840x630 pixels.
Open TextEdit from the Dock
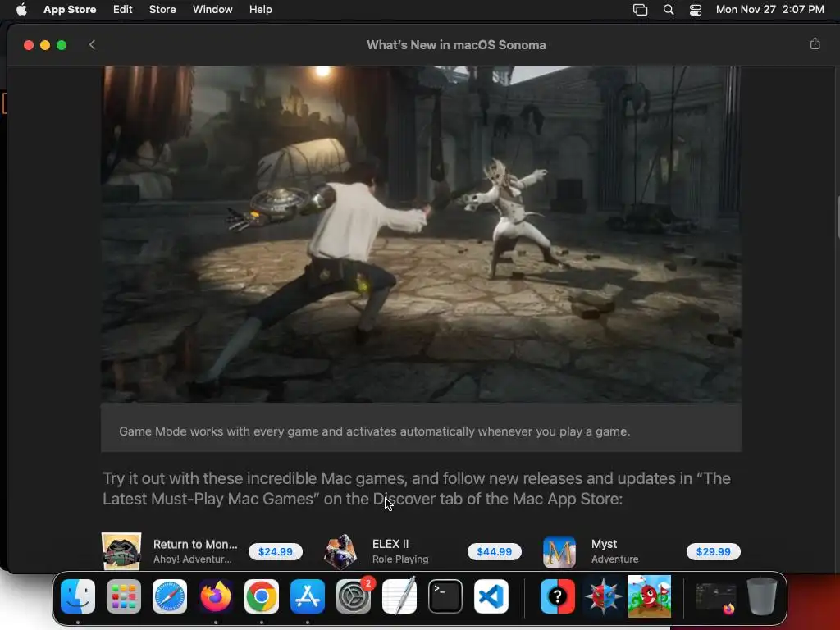pos(399,596)
